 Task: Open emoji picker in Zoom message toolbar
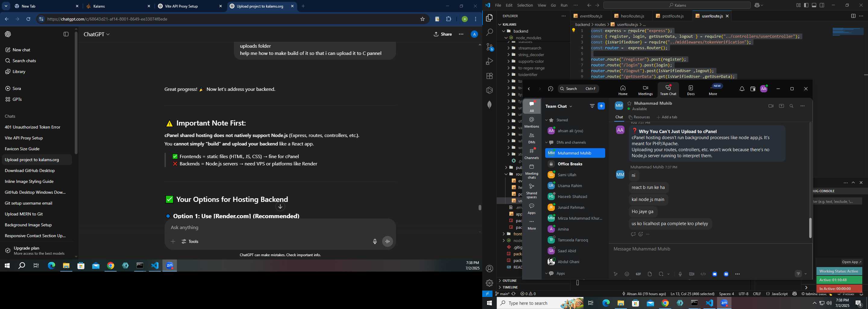(x=627, y=274)
